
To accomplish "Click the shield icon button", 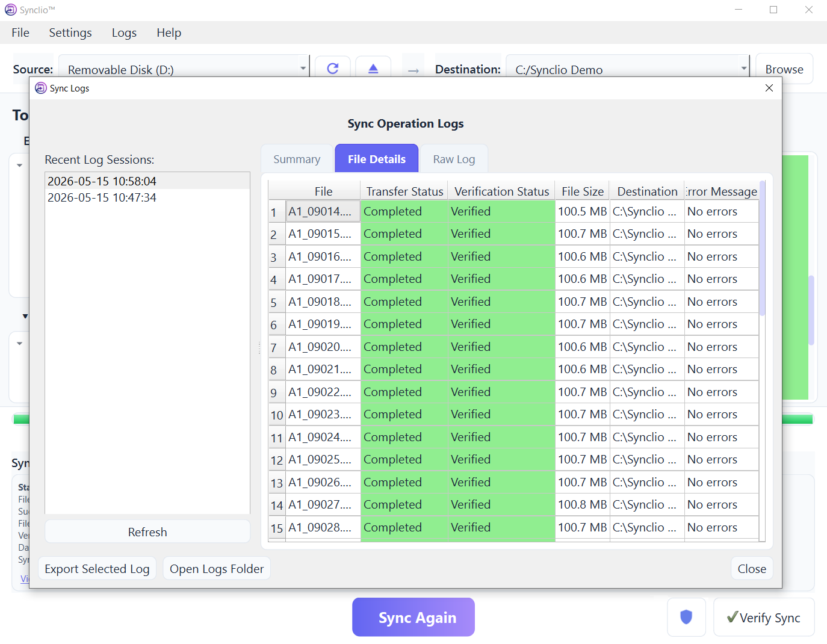I will point(686,617).
